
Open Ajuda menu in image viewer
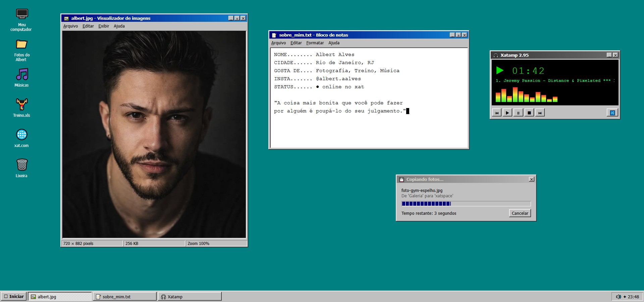119,26
